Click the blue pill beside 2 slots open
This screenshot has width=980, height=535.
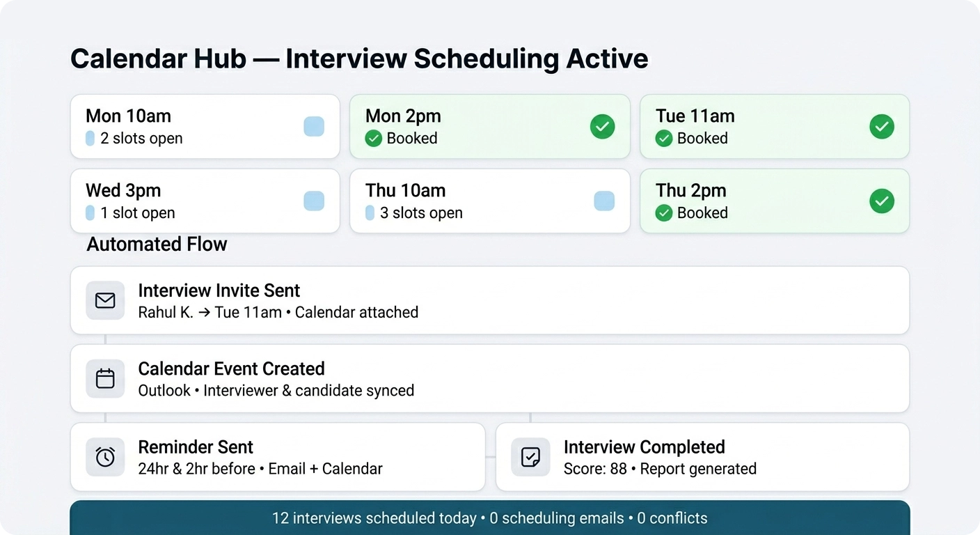click(x=90, y=139)
